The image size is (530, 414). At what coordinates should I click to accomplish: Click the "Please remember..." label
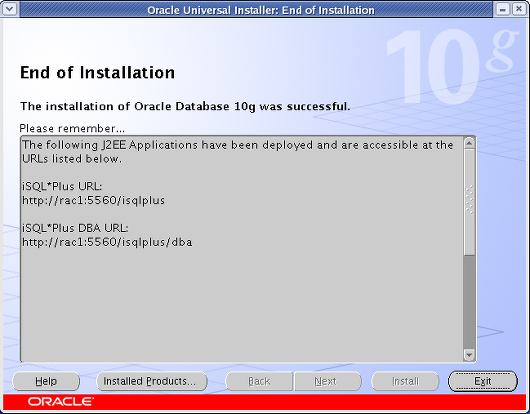(72, 128)
